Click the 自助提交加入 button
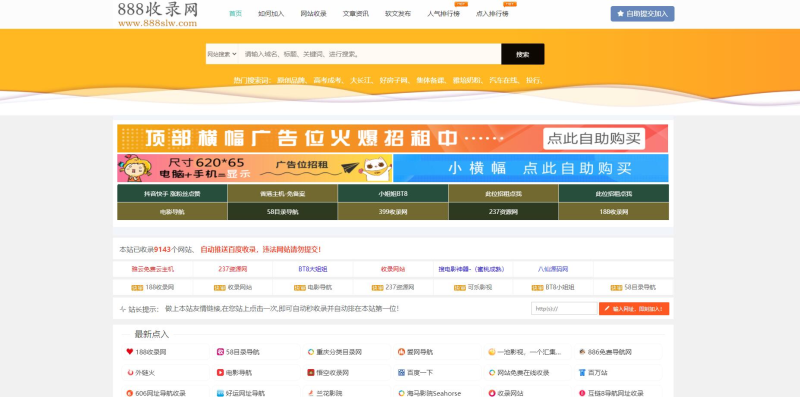Viewport: 800px width, 397px height. 642,14
